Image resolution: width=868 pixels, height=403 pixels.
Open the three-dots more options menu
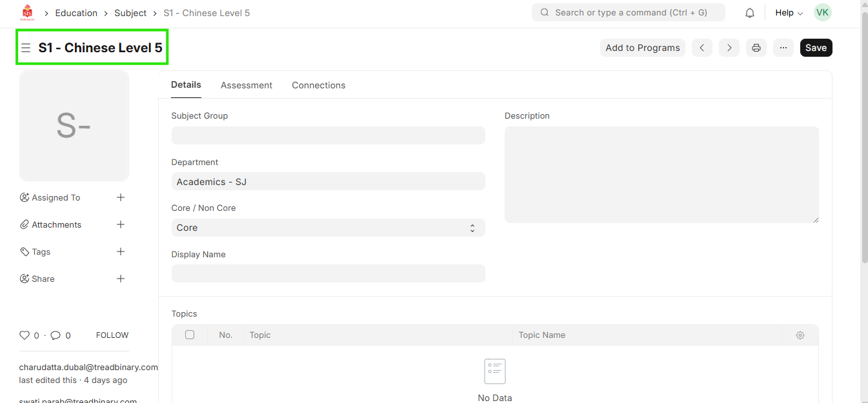783,48
